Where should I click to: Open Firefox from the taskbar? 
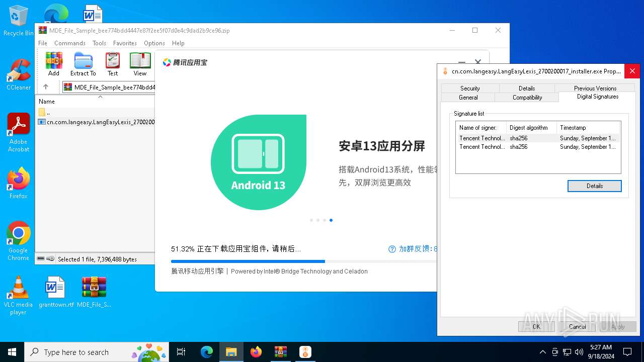256,352
